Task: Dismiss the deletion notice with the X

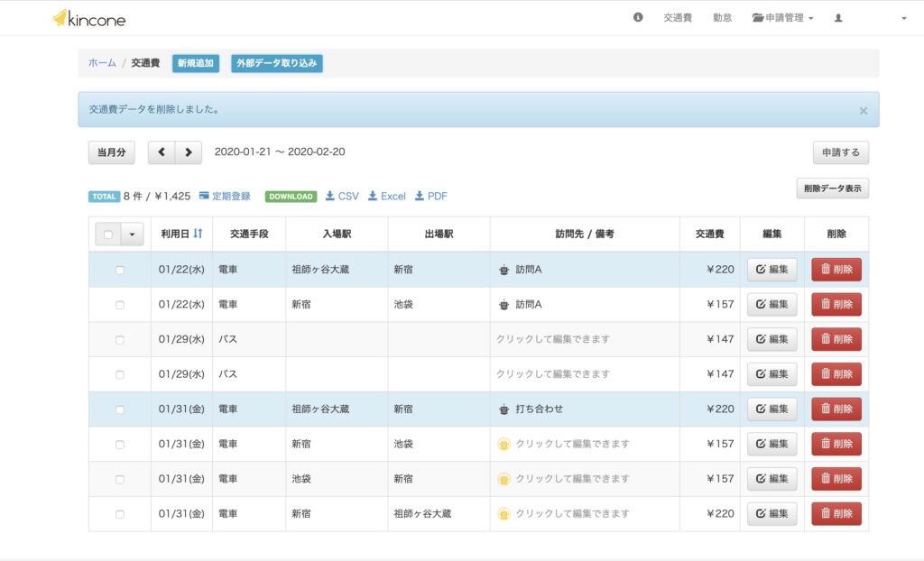Action: coord(863,110)
